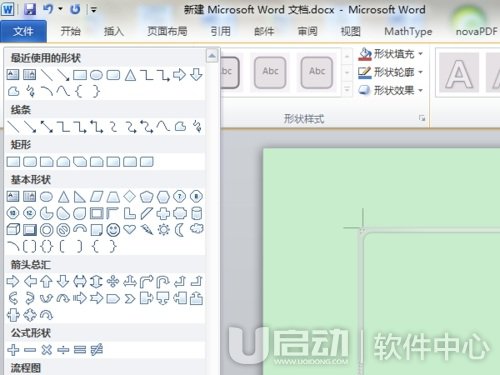Image resolution: width=500 pixels, height=375 pixels.
Task: Select the multiply sign in 公式形状
Action: point(47,350)
